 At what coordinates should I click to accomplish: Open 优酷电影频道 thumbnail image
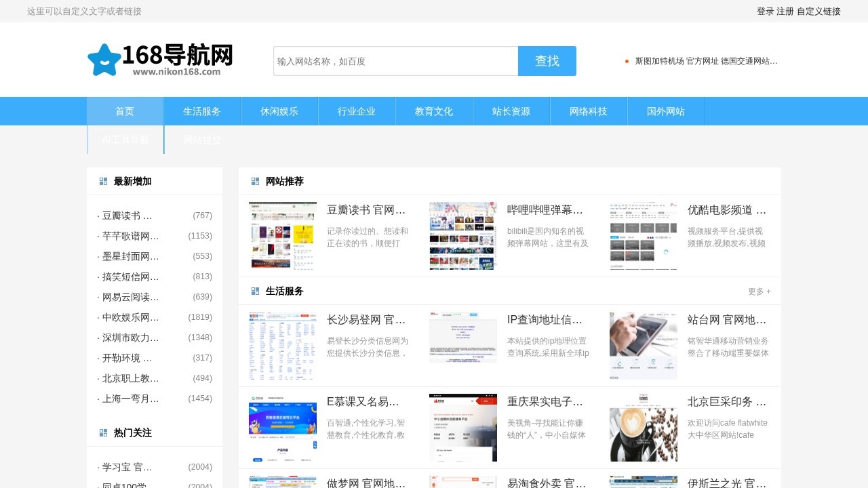[644, 236]
